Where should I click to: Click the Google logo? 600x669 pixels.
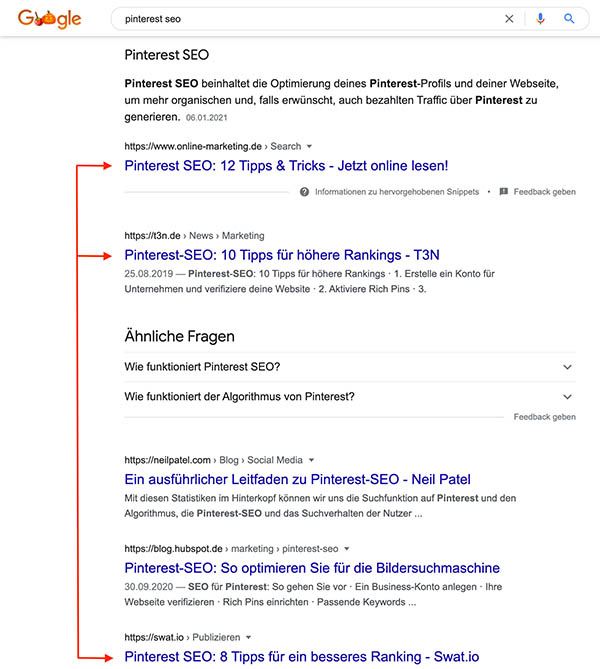click(50, 19)
